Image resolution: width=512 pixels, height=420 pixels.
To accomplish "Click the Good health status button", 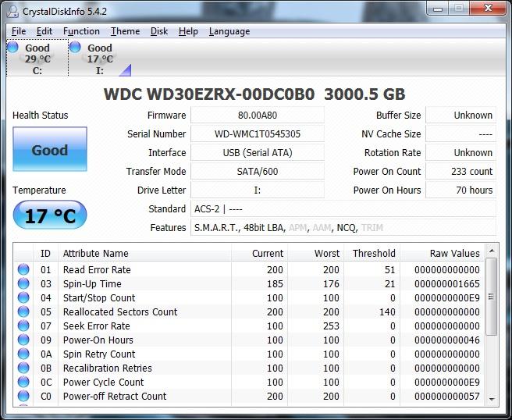I will coord(50,149).
